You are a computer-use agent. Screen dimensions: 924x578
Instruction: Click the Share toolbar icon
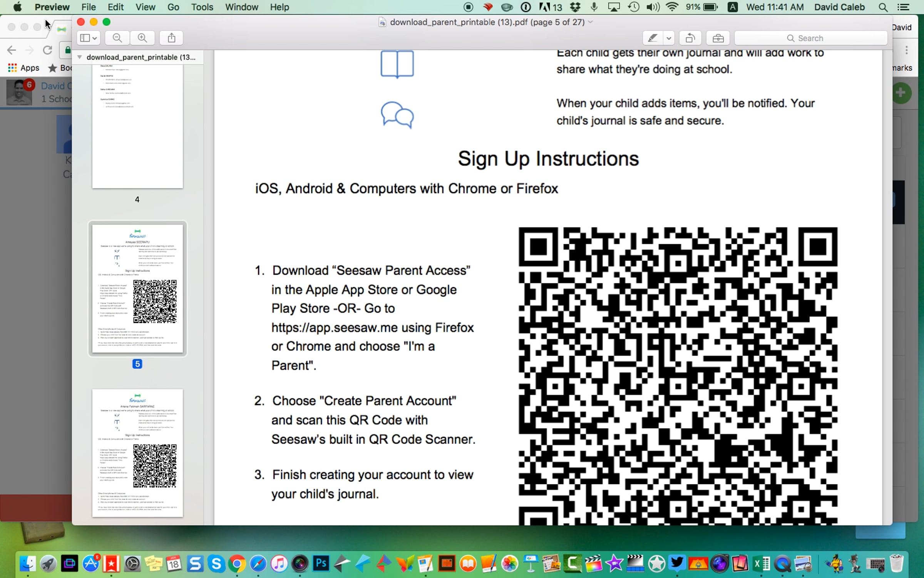coord(172,38)
